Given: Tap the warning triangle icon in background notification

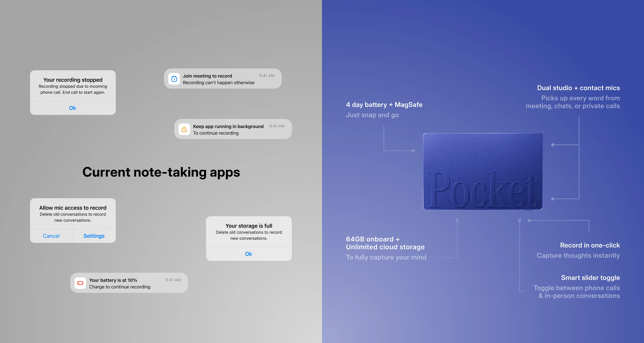Looking at the screenshot, I should (184, 129).
